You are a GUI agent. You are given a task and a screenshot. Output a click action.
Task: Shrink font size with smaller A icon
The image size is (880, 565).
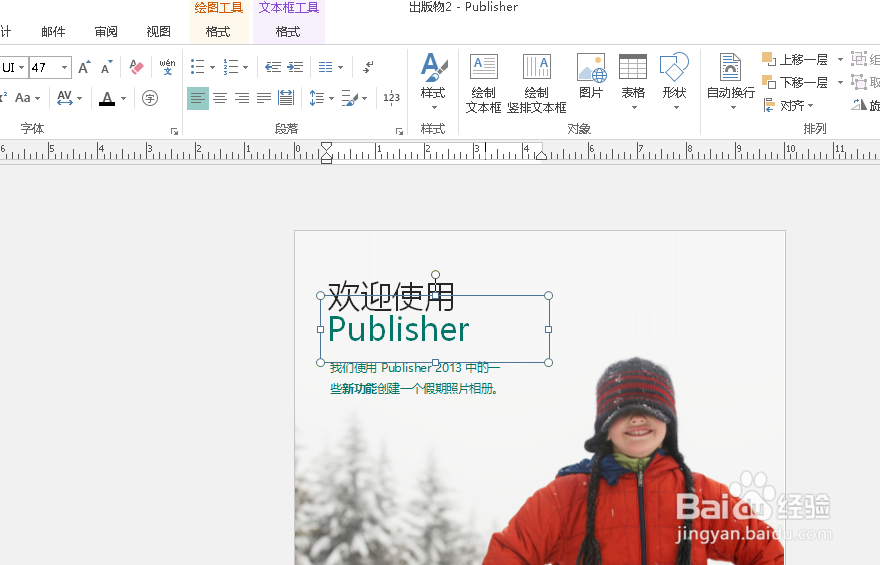coord(106,67)
